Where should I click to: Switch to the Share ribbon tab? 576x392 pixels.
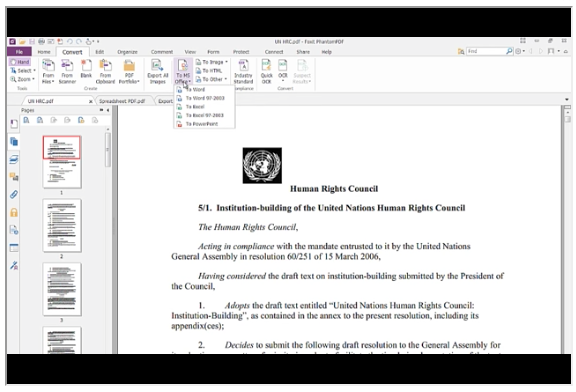click(x=303, y=52)
